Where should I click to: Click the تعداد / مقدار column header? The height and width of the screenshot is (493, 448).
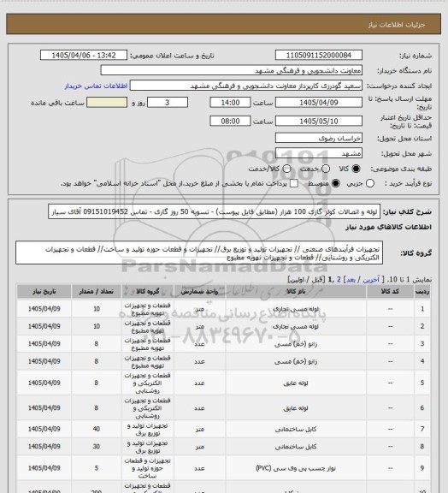pos(96,292)
